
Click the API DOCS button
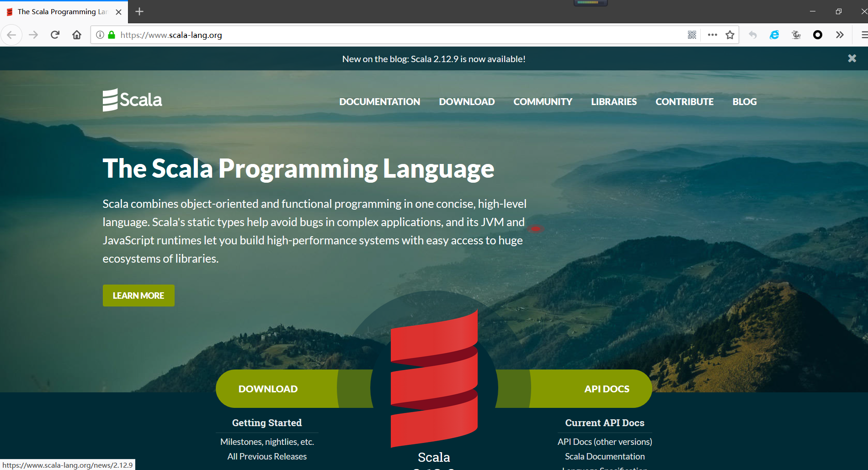pos(607,388)
